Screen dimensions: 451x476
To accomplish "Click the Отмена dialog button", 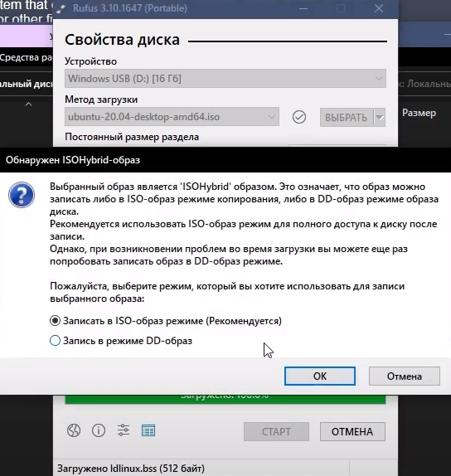I will [x=405, y=376].
